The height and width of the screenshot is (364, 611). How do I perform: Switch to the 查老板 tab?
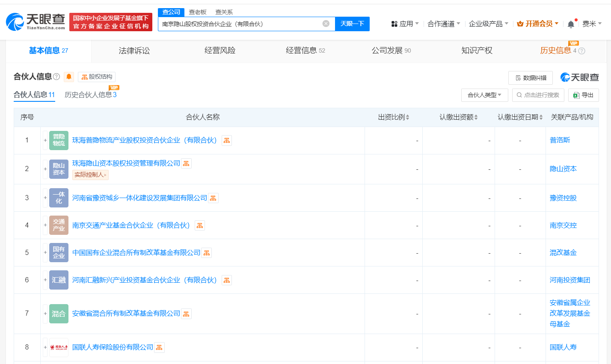pos(197,12)
